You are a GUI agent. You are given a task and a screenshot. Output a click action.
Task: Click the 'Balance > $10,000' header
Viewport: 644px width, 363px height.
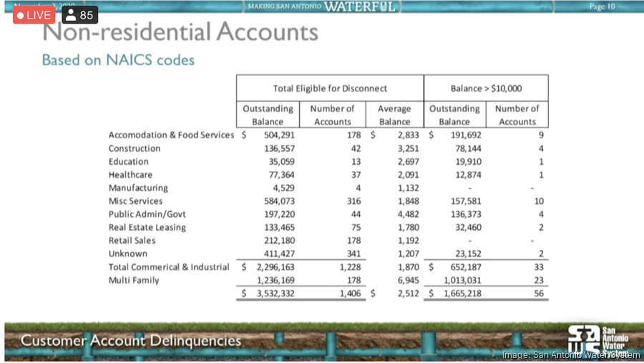tap(487, 88)
